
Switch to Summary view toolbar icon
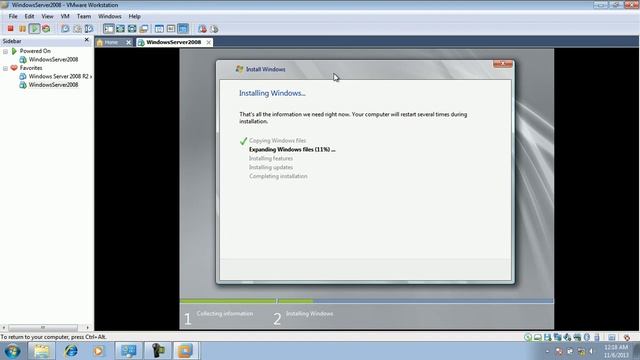click(159, 29)
